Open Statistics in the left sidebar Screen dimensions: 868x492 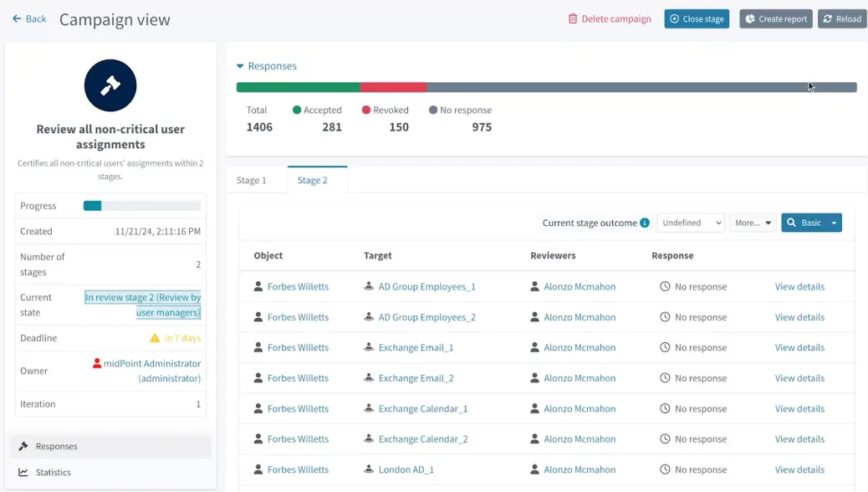click(53, 473)
